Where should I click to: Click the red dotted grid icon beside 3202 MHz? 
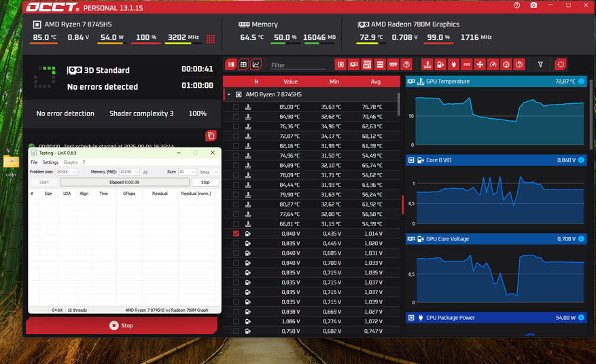click(x=211, y=39)
